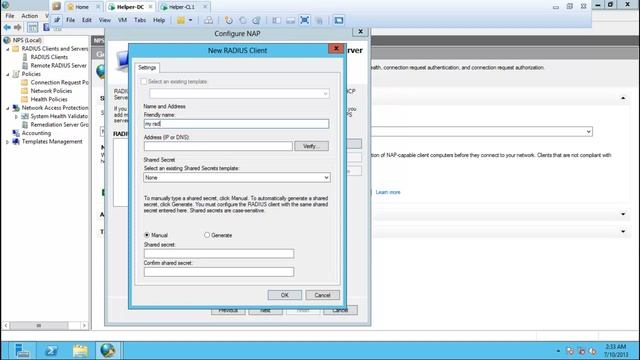Expand System Health Validators node
This screenshot has height=360, width=640.
(17, 117)
